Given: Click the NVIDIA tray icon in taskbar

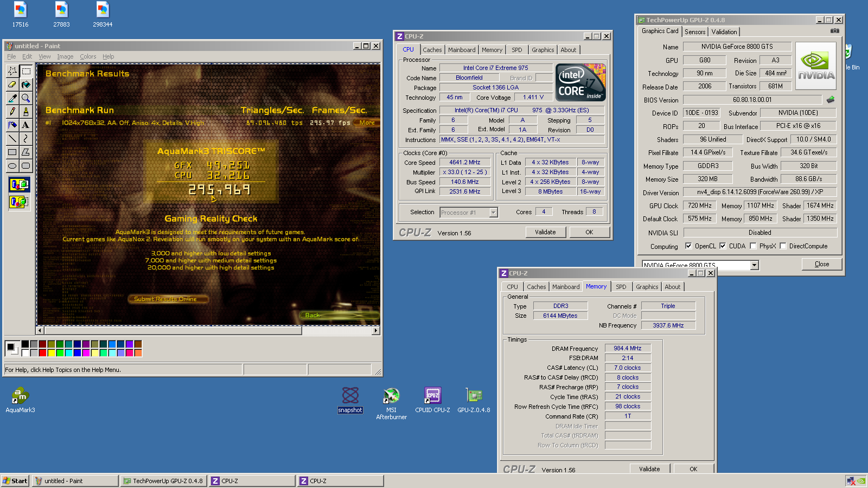Looking at the screenshot, I should pos(861,481).
